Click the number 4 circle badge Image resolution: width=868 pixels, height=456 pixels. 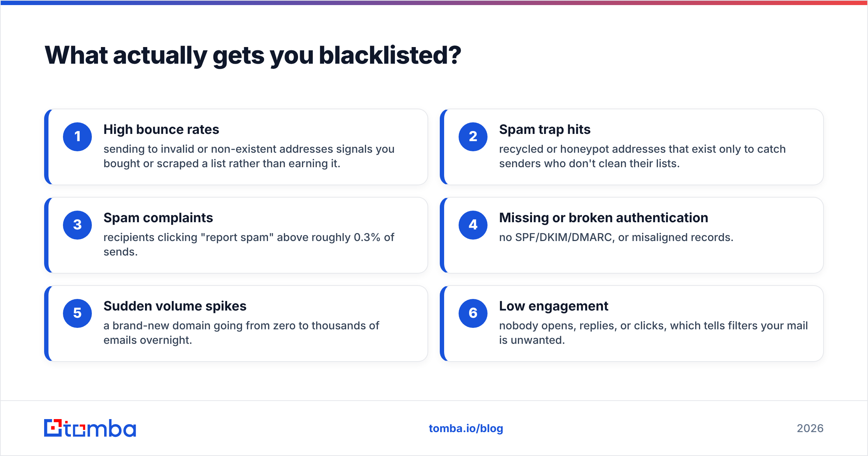point(473,225)
